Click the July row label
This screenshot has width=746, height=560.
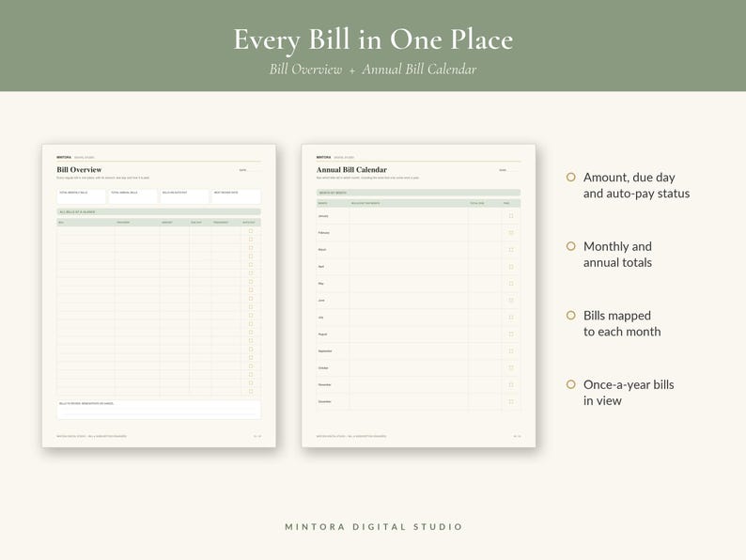coord(320,318)
